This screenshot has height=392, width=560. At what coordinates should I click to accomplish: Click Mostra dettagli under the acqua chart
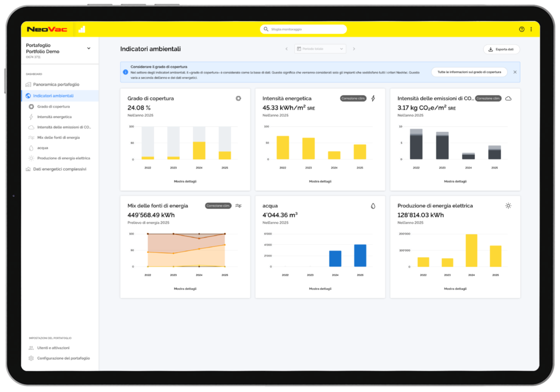320,289
